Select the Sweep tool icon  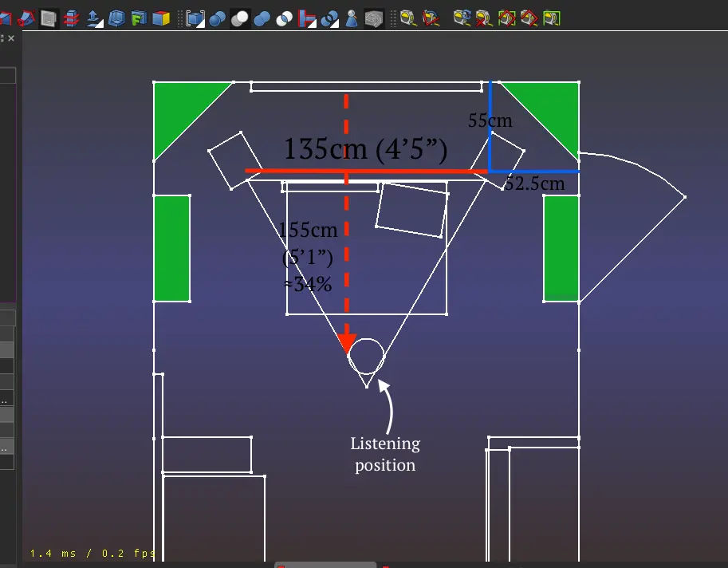[26, 18]
